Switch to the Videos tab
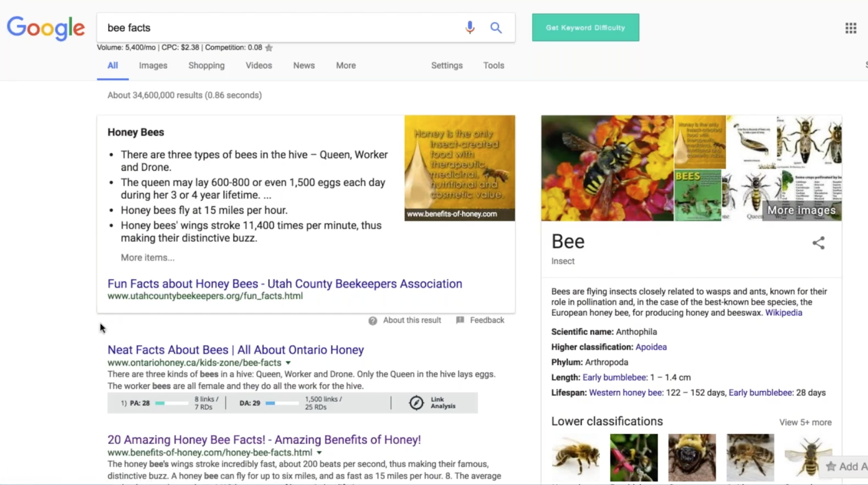The height and width of the screenshot is (485, 868). pos(259,65)
